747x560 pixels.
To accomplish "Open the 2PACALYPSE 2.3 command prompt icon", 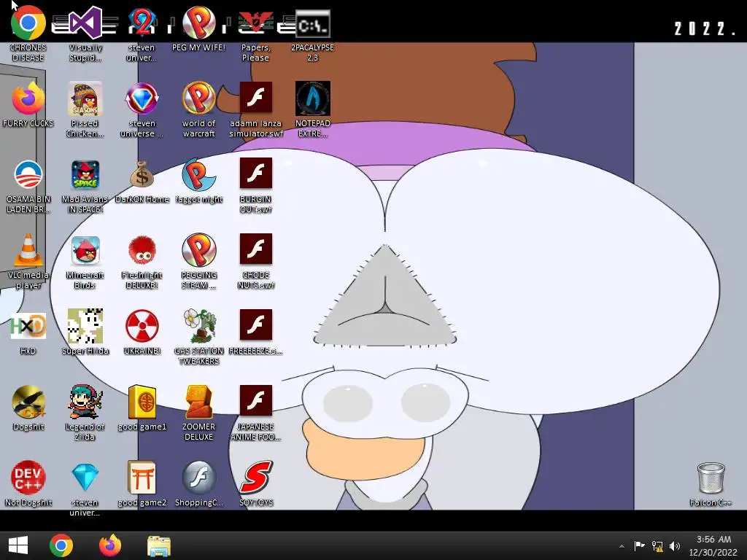I will pos(312,24).
